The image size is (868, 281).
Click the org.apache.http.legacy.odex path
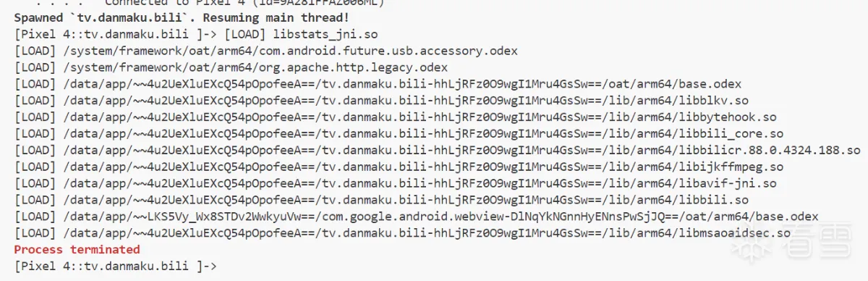point(255,67)
